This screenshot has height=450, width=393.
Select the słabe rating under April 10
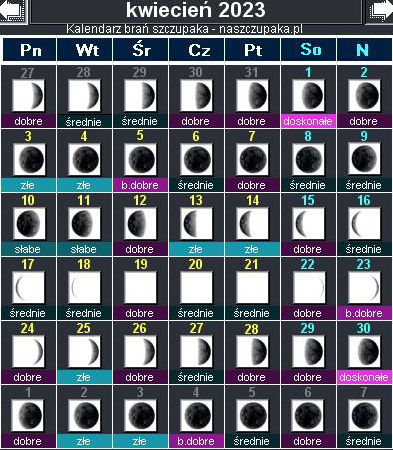[x=28, y=249]
